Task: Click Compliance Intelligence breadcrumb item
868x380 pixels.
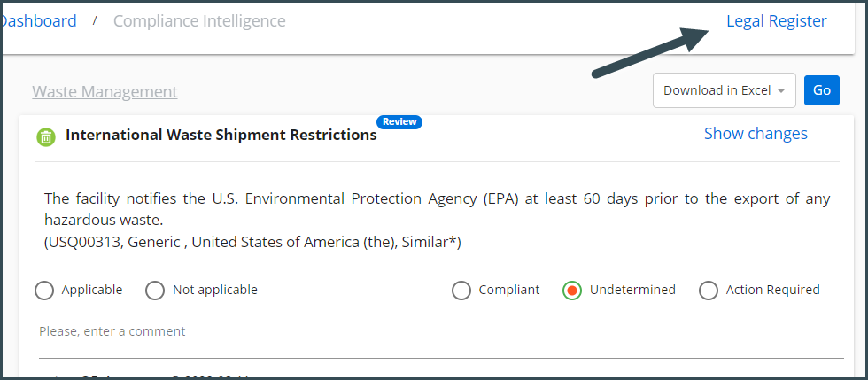Action: (x=199, y=21)
